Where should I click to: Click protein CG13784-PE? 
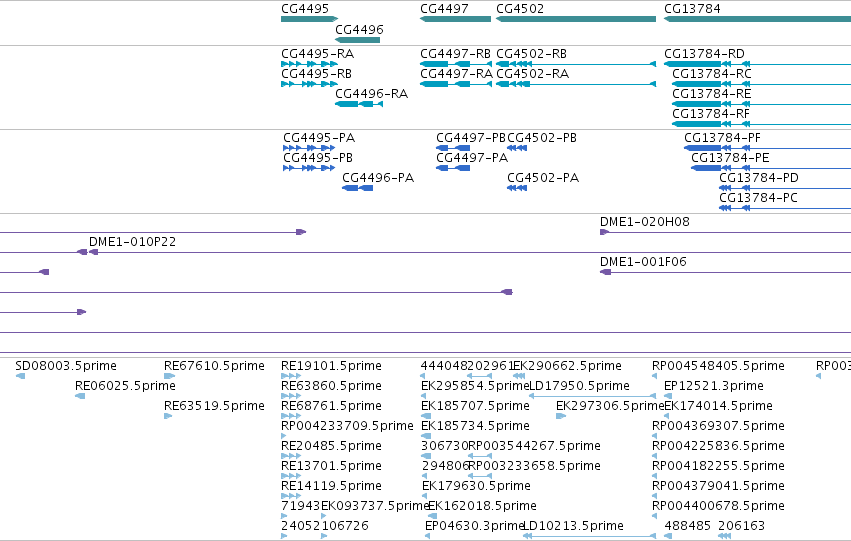tap(730, 157)
